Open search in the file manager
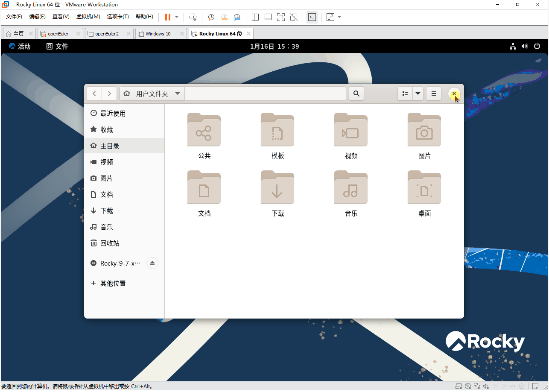The image size is (549, 392). click(356, 94)
